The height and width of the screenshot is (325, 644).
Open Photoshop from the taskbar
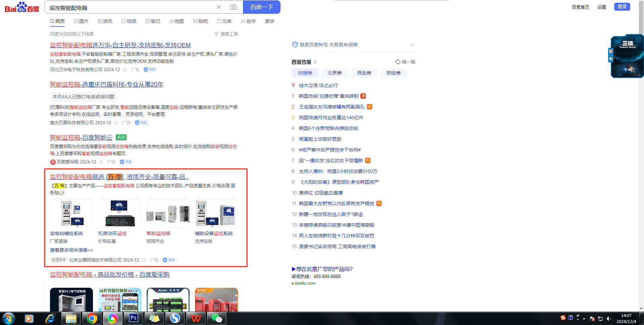134,318
